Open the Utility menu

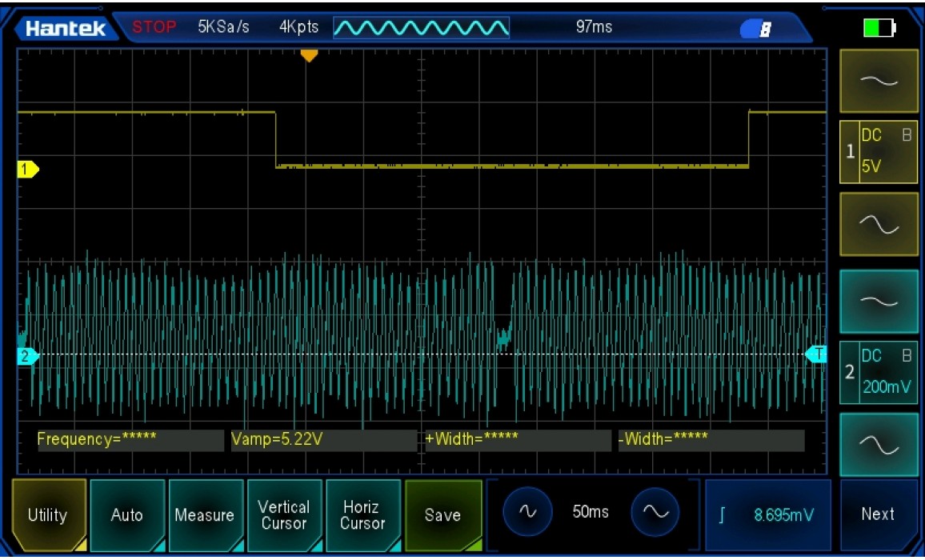(x=48, y=515)
